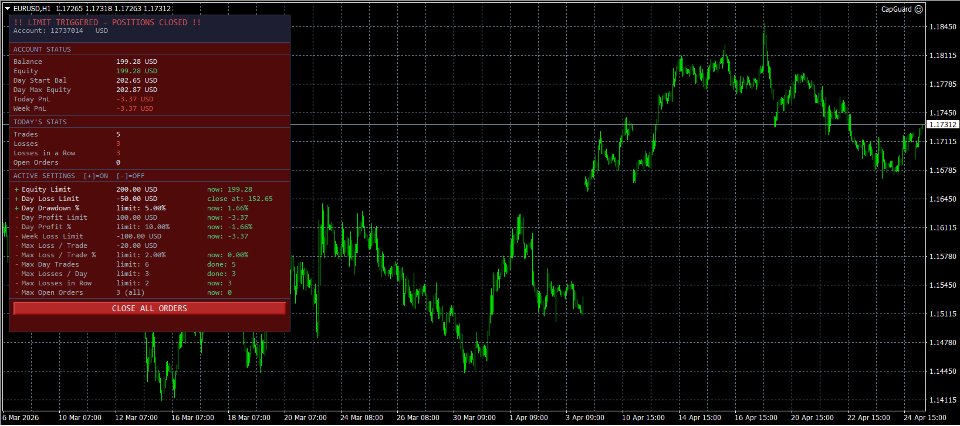Click the Max Loss / Trade % limit: 2.00%
The width and height of the screenshot is (960, 426).
coord(140,255)
